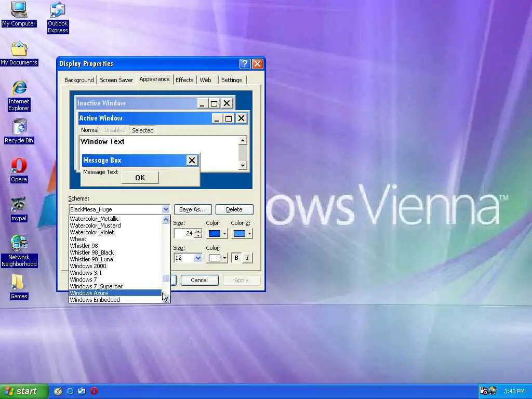Click OK in the preview message box
The height and width of the screenshot is (399, 532).
tap(140, 178)
